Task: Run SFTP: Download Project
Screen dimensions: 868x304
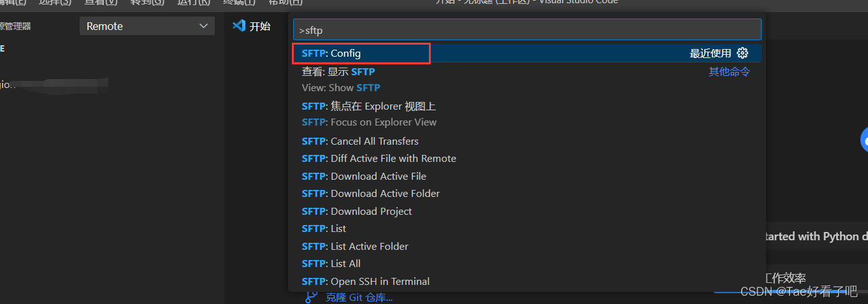Action: (x=357, y=212)
